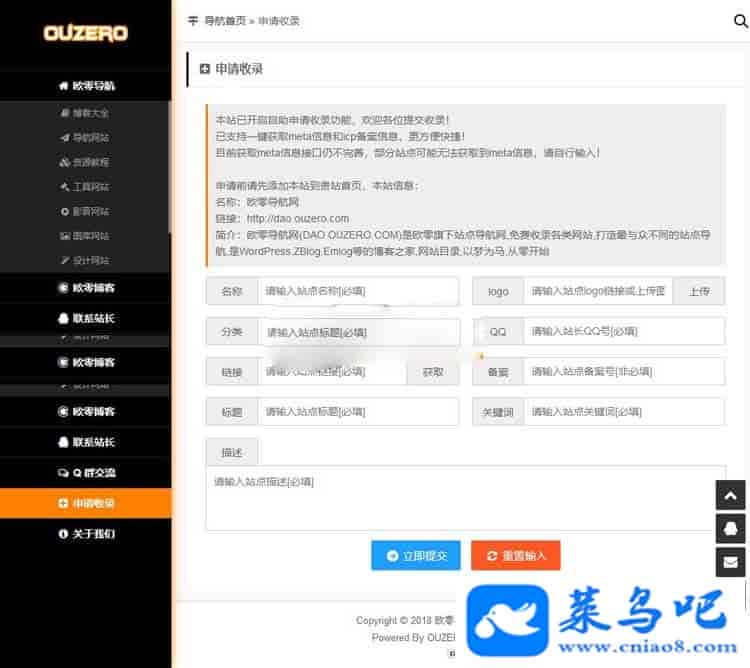Click the 获取 button next to link field
This screenshot has width=750, height=668.
click(433, 372)
